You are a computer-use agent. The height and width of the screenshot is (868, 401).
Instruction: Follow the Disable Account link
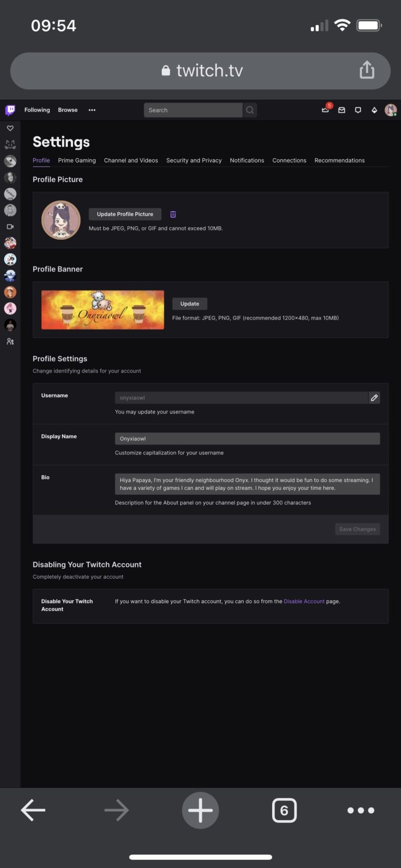pos(304,602)
